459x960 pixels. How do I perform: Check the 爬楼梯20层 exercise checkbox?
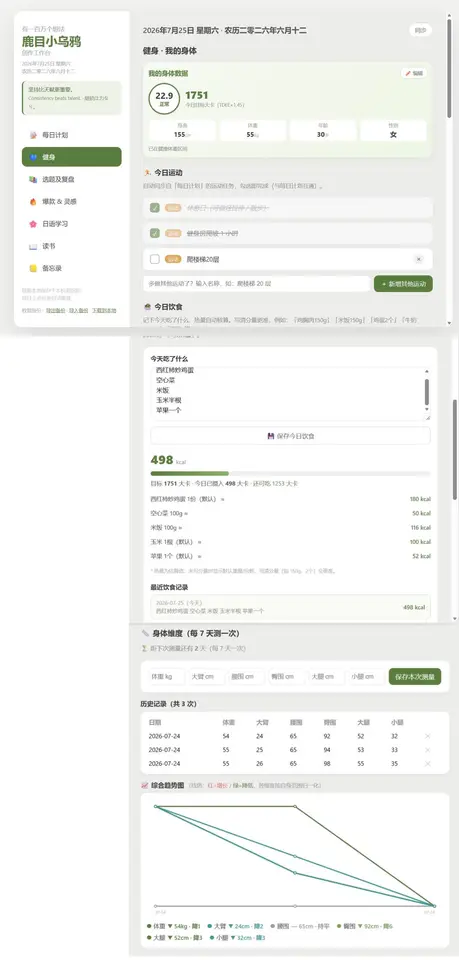click(x=155, y=260)
